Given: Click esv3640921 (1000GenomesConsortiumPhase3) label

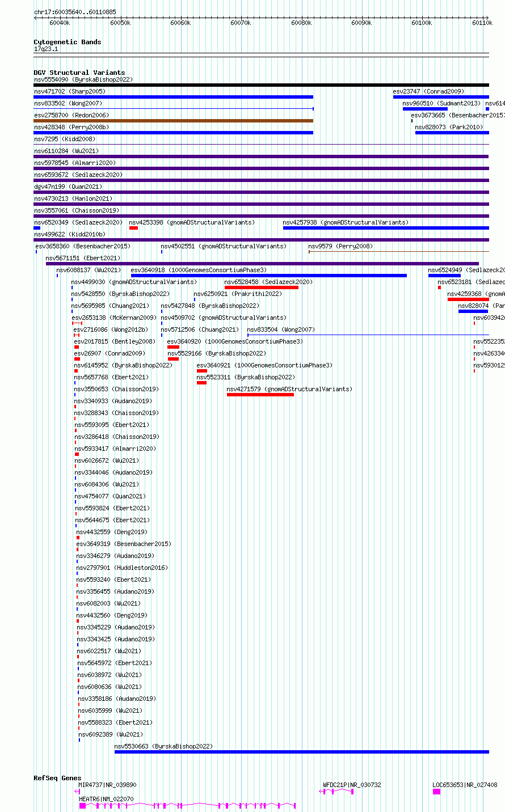Looking at the screenshot, I should 265,365.
